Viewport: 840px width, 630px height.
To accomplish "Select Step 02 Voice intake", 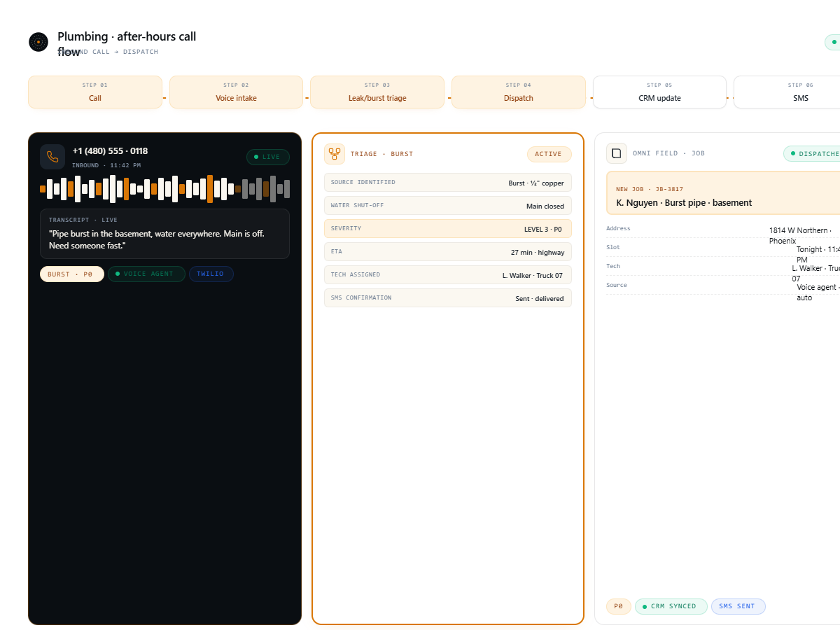I will [236, 92].
